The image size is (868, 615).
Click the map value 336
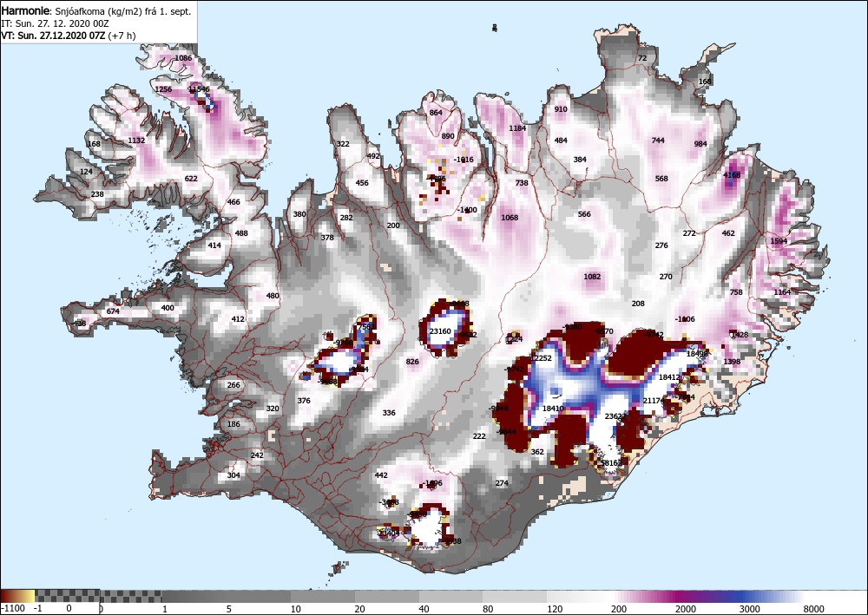[389, 413]
